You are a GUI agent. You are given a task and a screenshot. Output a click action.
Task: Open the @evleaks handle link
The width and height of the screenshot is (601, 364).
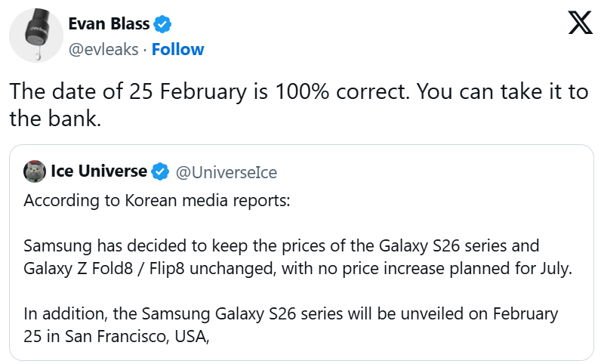pyautogui.click(x=103, y=50)
